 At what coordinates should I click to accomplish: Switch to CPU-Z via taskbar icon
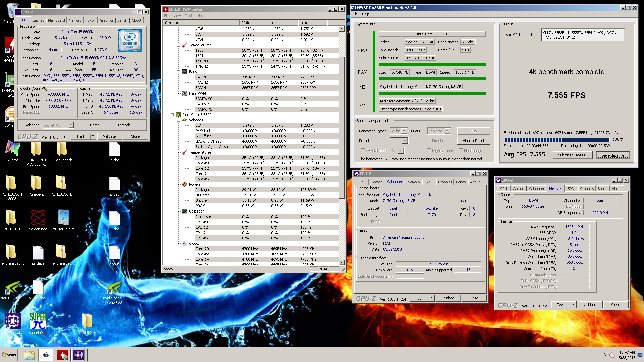[x=78, y=355]
